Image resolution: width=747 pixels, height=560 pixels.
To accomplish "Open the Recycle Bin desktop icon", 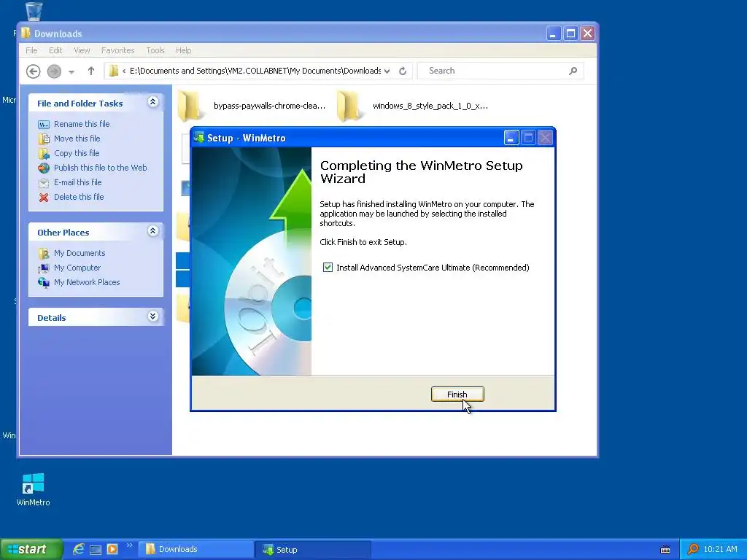I will coord(34,11).
